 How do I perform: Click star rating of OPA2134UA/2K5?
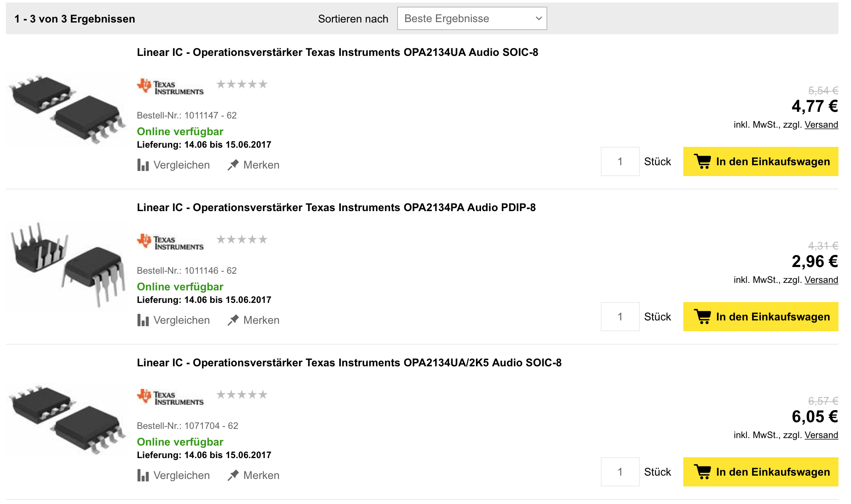point(242,395)
